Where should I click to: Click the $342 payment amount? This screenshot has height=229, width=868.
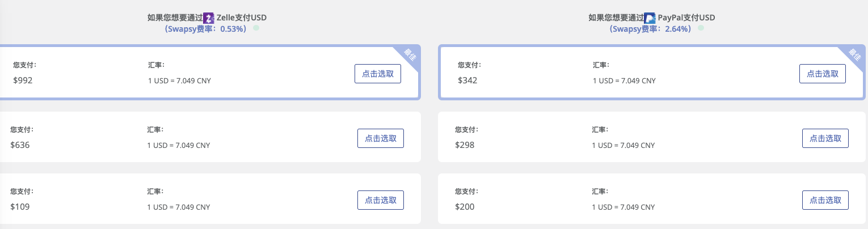[x=467, y=80]
